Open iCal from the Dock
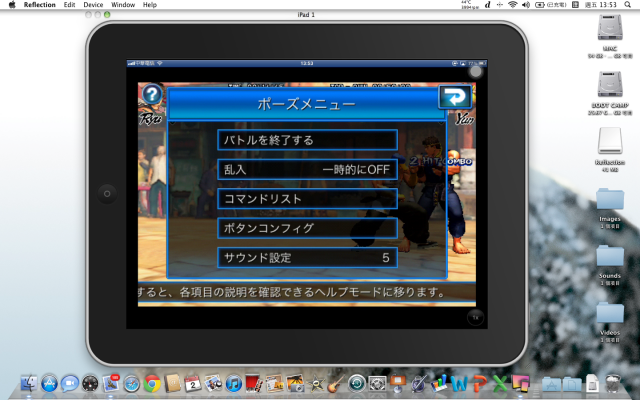This screenshot has height=400, width=640. [x=193, y=384]
